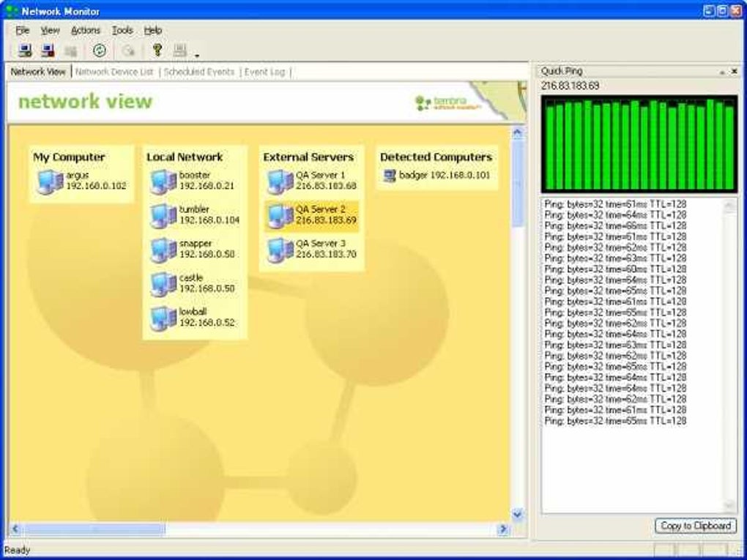Click the Ready text in status bar
Image resolution: width=747 pixels, height=560 pixels.
click(x=17, y=550)
